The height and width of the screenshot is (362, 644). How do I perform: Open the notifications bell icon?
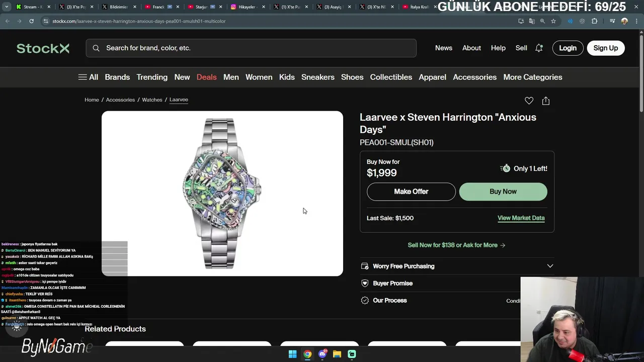click(x=539, y=48)
